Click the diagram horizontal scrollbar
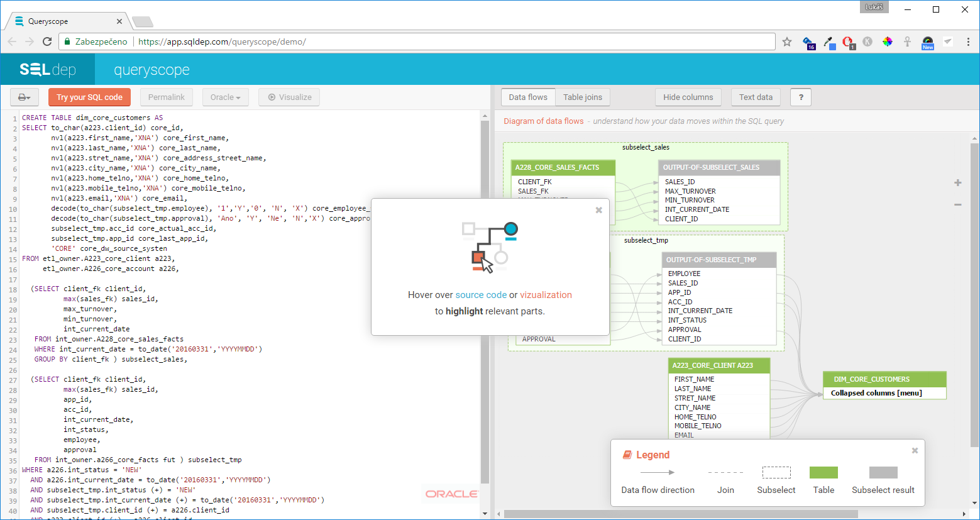The height and width of the screenshot is (520, 980). 681,514
